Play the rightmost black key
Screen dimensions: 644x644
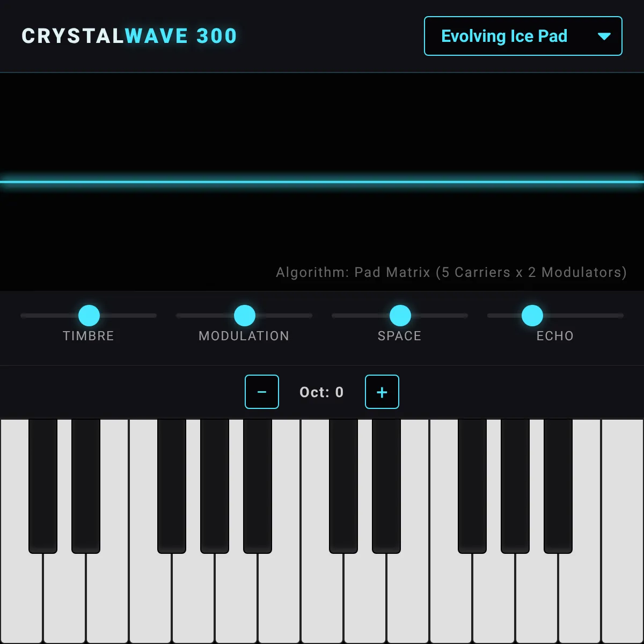558,486
